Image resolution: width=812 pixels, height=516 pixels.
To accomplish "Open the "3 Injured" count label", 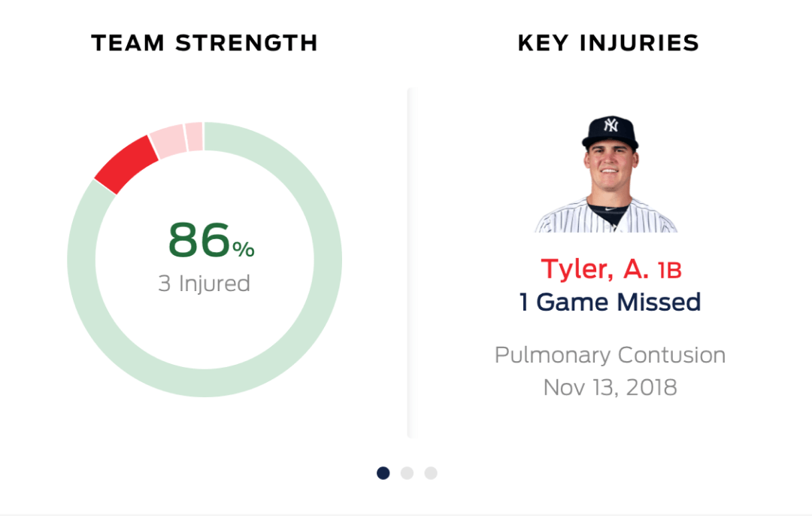I will pos(204,284).
